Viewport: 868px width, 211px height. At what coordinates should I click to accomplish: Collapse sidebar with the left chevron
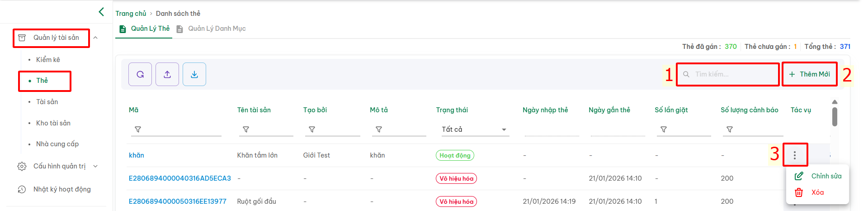pos(101,12)
